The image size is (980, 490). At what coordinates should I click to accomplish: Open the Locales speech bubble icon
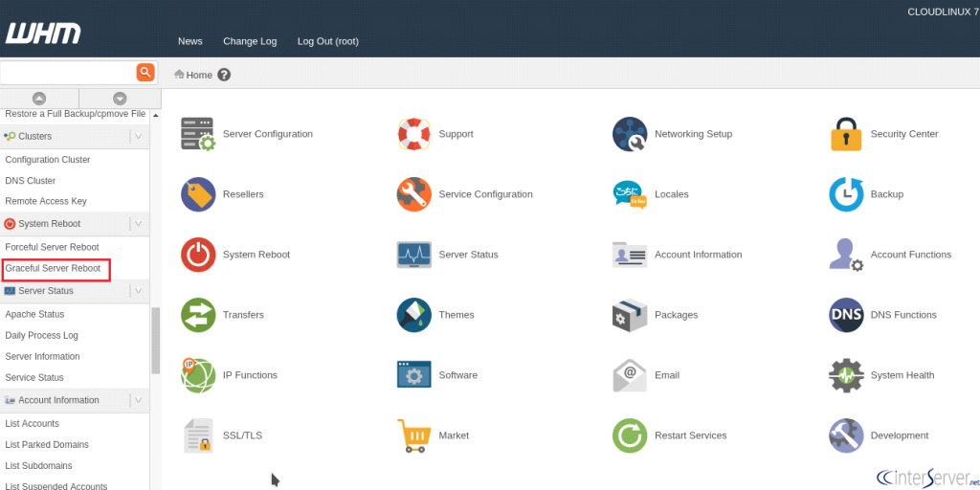630,194
